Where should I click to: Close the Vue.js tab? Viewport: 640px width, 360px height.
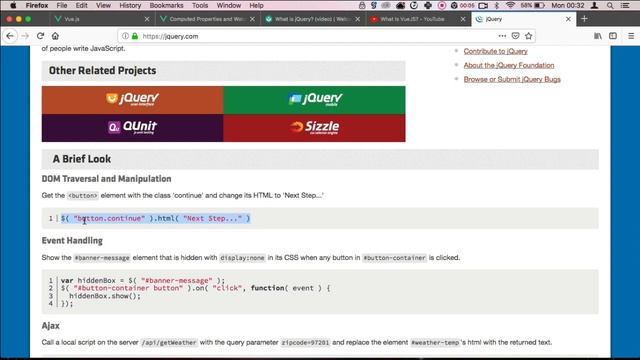coord(147,19)
